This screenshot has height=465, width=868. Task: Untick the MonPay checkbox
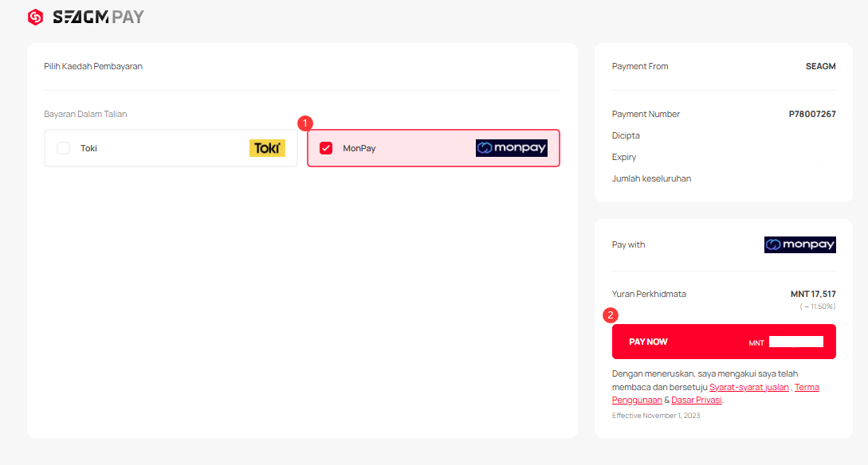[x=326, y=148]
